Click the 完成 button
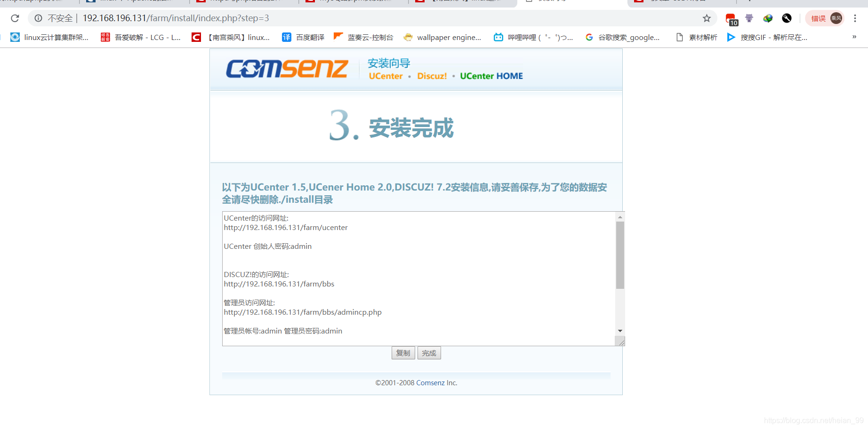This screenshot has width=868, height=429. pos(429,353)
